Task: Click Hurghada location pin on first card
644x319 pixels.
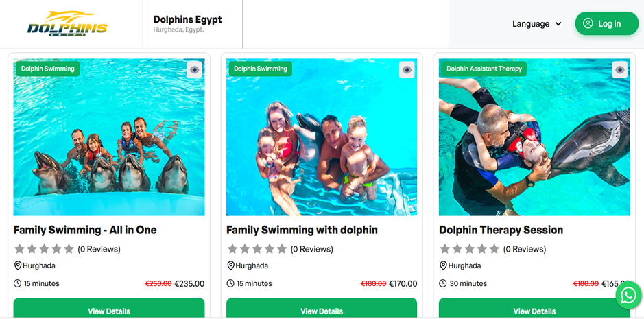Action: click(18, 265)
